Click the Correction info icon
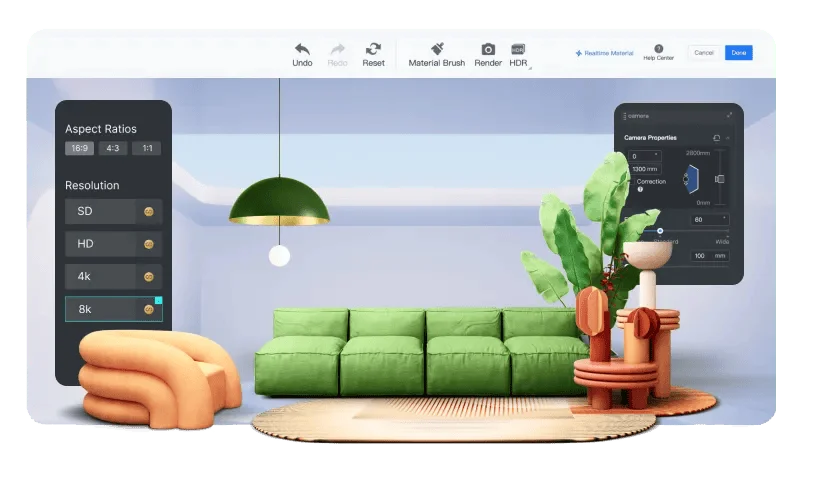The width and height of the screenshot is (817, 480). click(640, 190)
